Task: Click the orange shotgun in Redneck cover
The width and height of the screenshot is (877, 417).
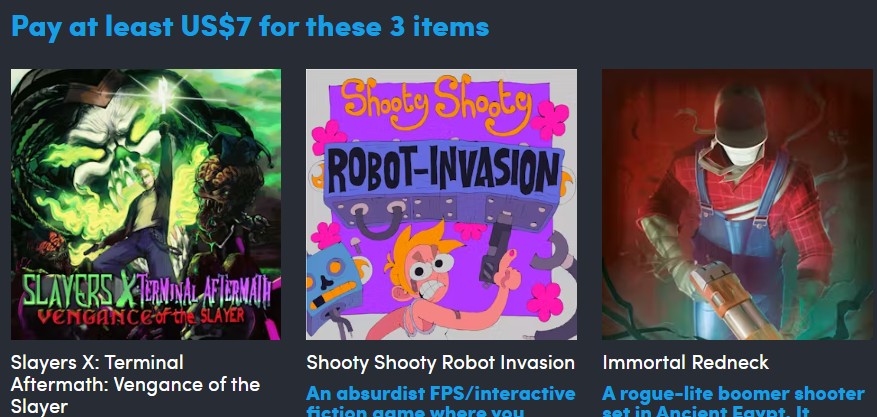Action: (x=733, y=302)
